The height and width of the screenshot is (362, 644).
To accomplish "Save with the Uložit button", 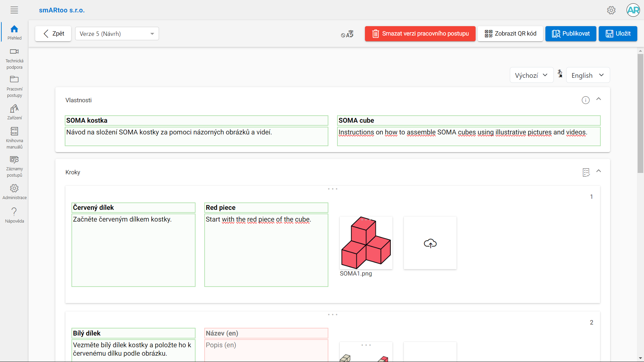I will click(x=618, y=34).
